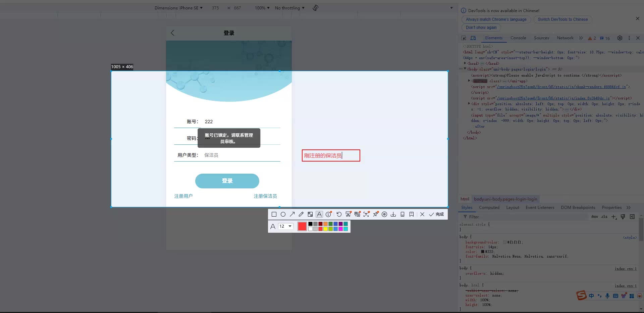
Task: Select the Elements tab
Action: click(x=494, y=38)
